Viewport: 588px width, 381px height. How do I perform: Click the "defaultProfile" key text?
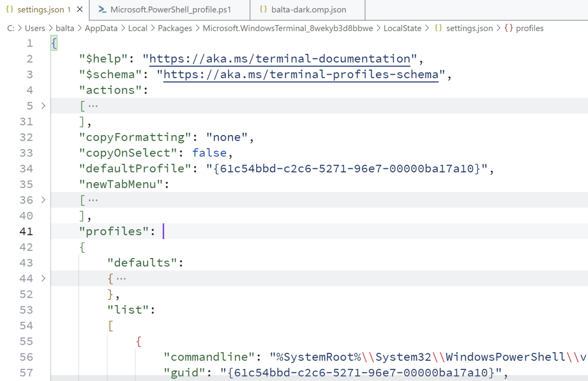136,168
